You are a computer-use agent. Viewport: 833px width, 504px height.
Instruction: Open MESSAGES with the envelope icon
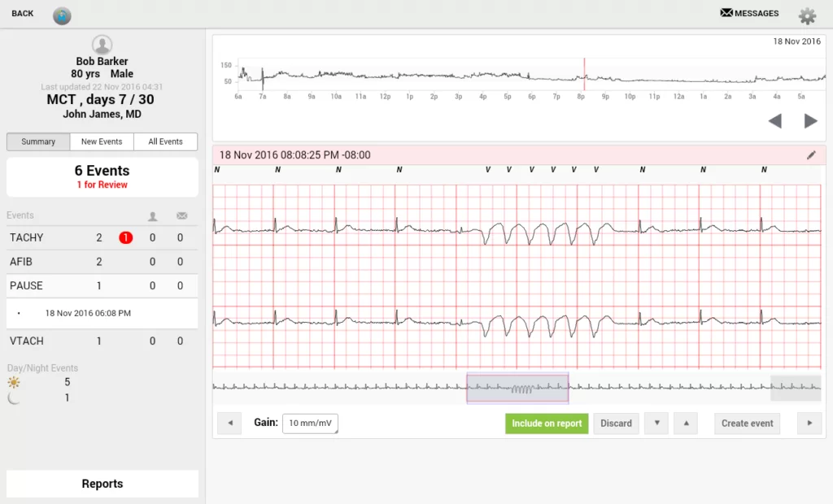pyautogui.click(x=749, y=13)
